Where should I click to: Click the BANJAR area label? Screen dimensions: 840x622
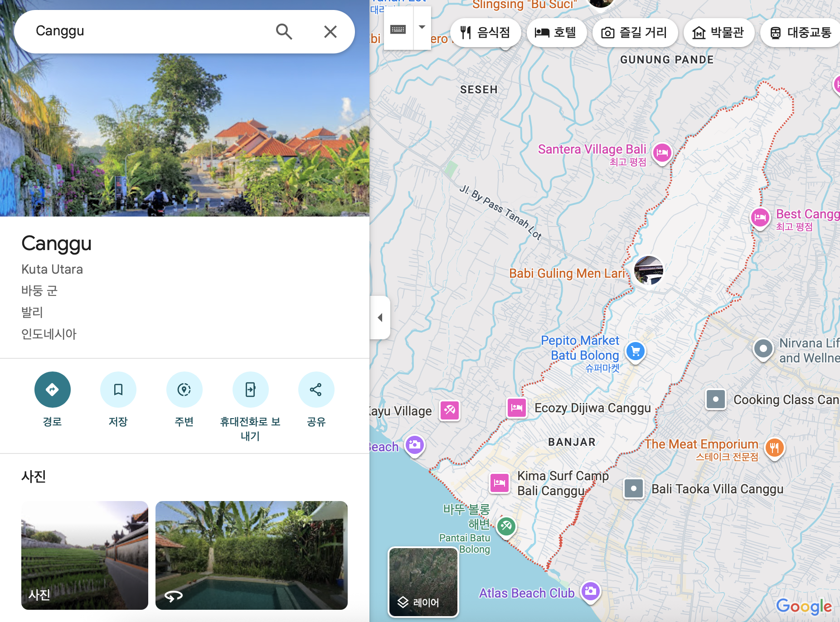pos(572,442)
